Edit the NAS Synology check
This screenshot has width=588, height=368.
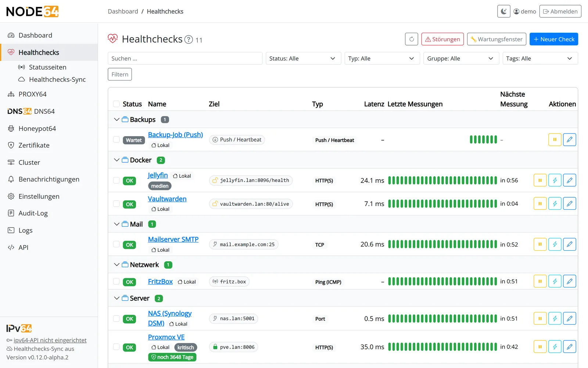click(x=570, y=319)
